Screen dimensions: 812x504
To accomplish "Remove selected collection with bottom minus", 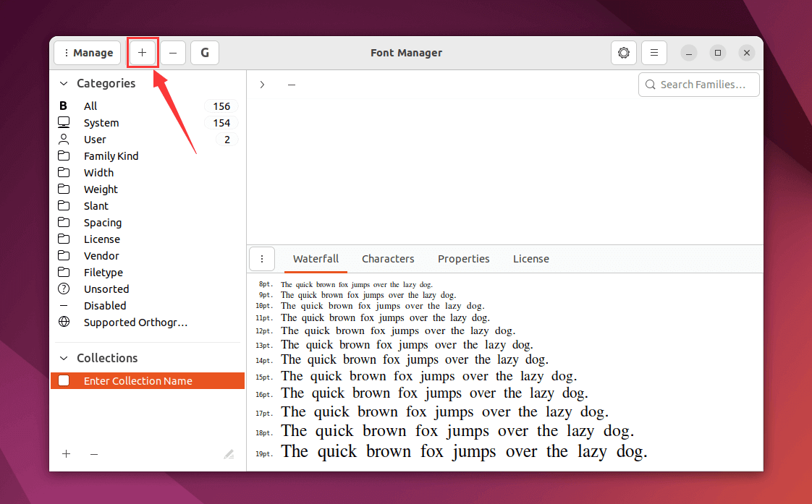I will click(94, 454).
